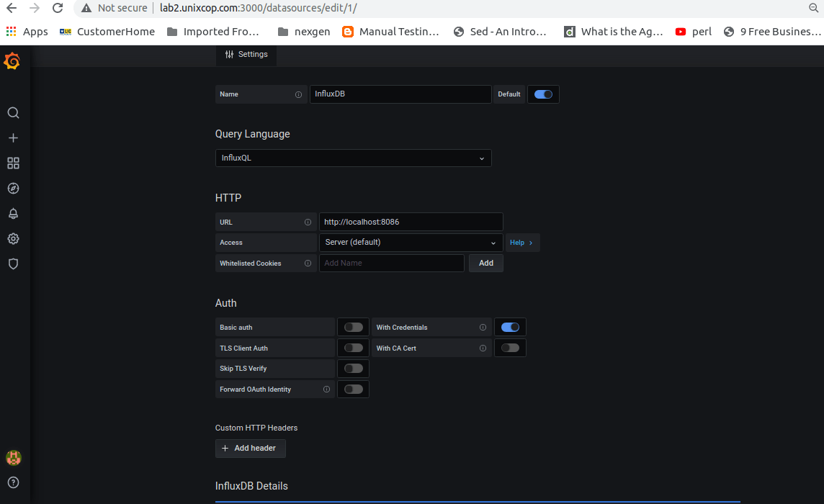Click the info icon next to Name
Image resolution: width=824 pixels, height=504 pixels.
[298, 94]
